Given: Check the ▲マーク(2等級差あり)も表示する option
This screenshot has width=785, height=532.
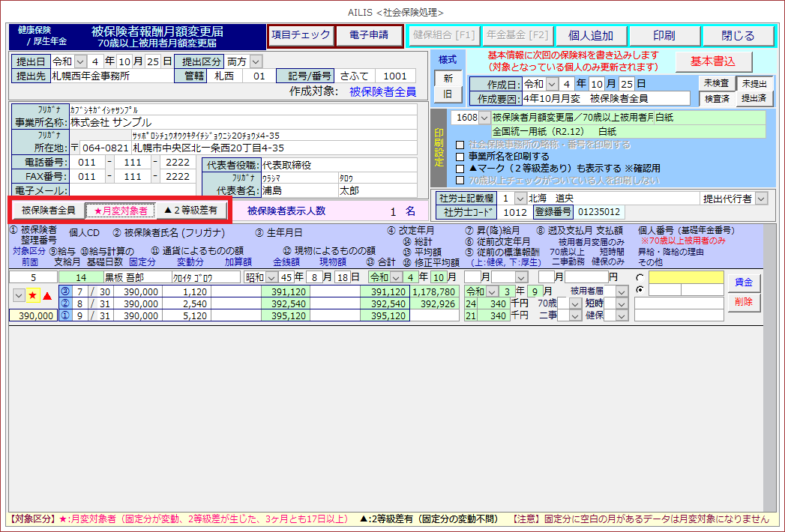Looking at the screenshot, I should tap(461, 169).
